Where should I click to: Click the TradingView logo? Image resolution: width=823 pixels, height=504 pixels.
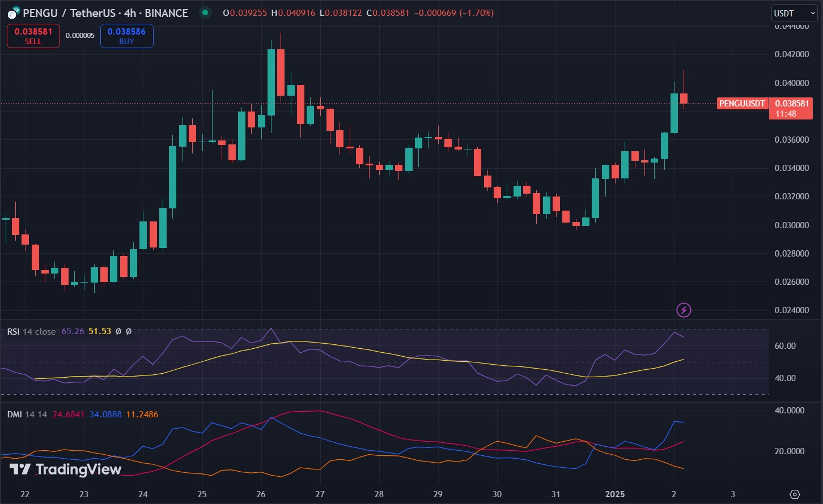[x=65, y=469]
